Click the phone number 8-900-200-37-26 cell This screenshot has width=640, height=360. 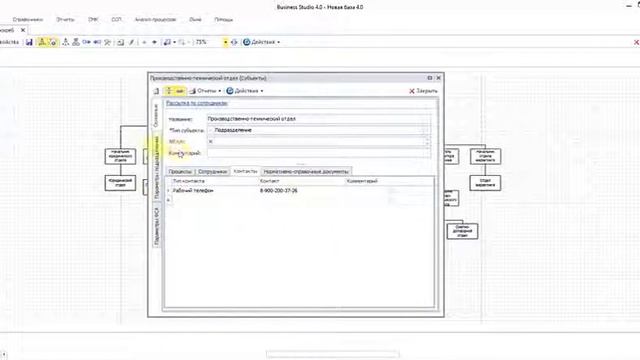coord(279,191)
